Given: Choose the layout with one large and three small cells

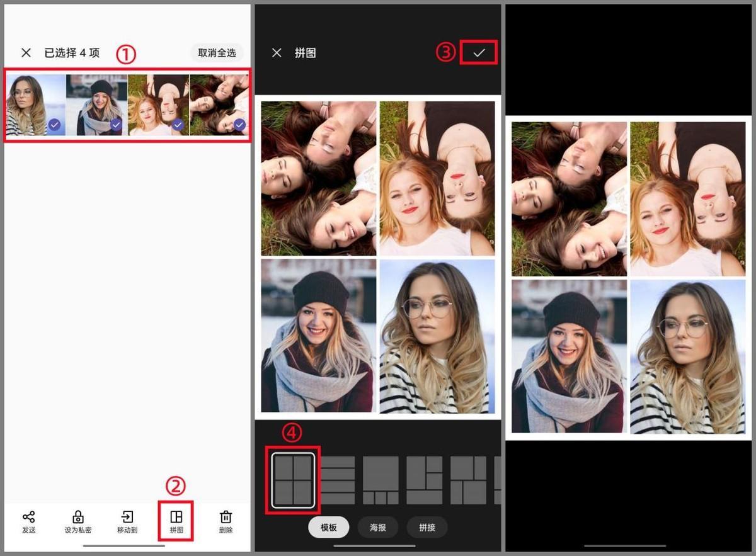Looking at the screenshot, I should (x=381, y=480).
